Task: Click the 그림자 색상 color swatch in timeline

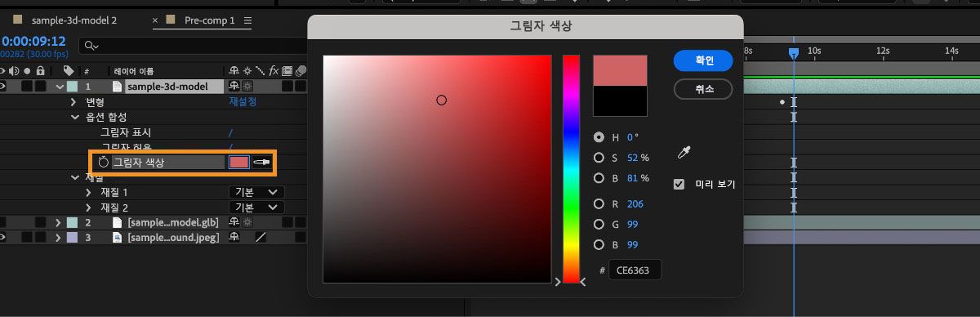Action: (x=238, y=163)
